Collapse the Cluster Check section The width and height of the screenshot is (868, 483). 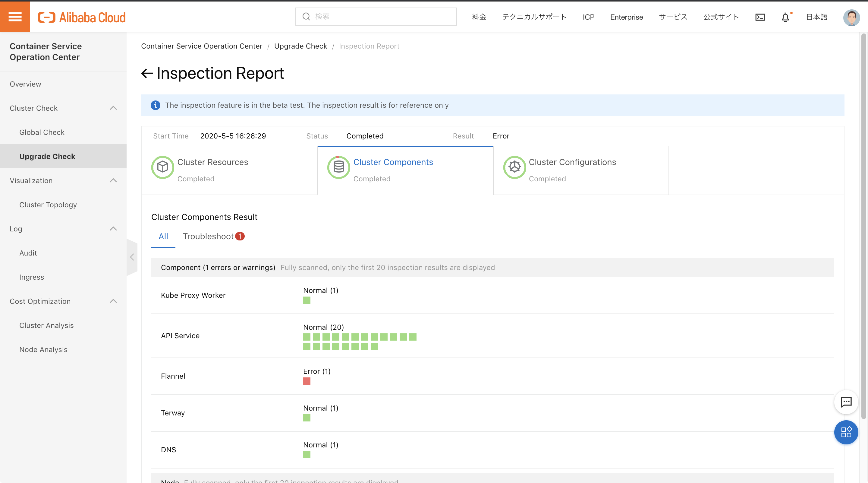click(x=113, y=108)
